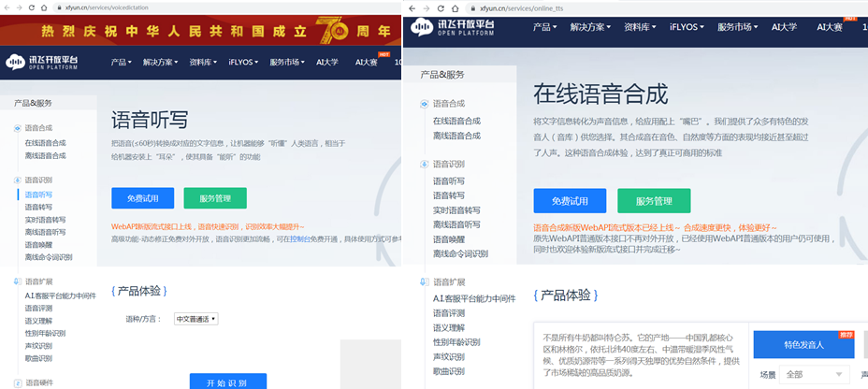
Task: Click the 语音识别 section icon in the left sidebar
Action: [x=17, y=180]
